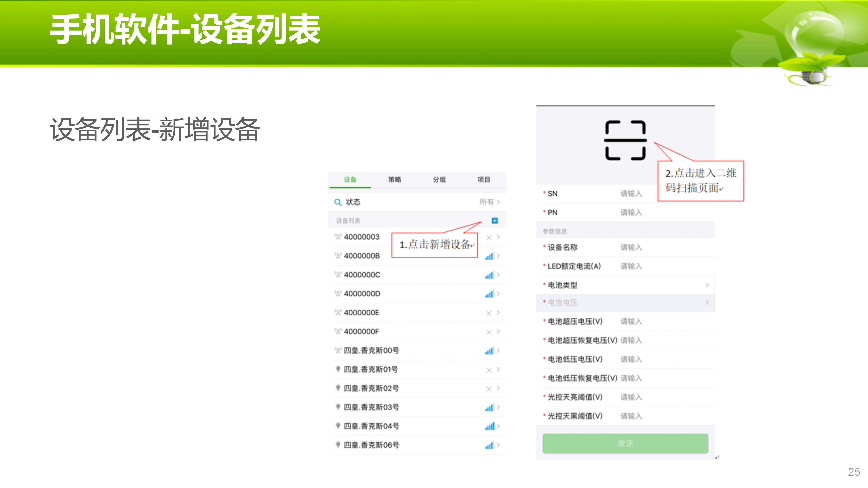Switch to the 策略 tab
The height and width of the screenshot is (488, 868).
pos(395,180)
